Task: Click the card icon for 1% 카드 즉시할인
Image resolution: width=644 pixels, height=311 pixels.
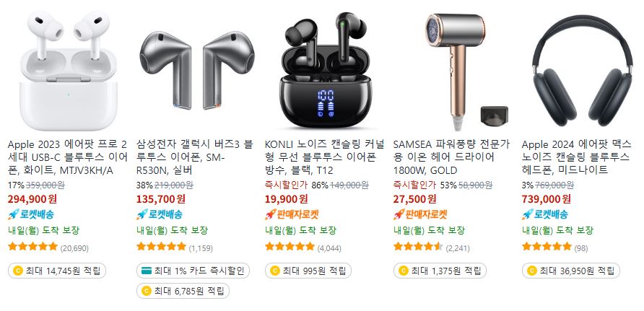Action: [147, 271]
